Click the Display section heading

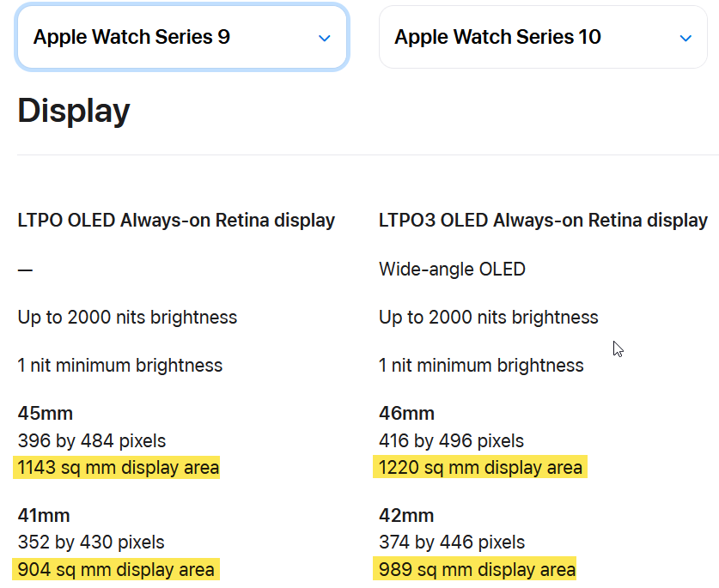click(74, 111)
